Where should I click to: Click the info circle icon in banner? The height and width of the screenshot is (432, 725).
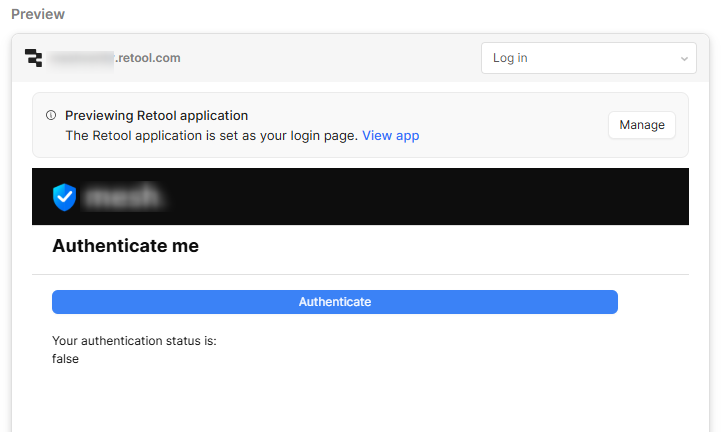point(51,115)
